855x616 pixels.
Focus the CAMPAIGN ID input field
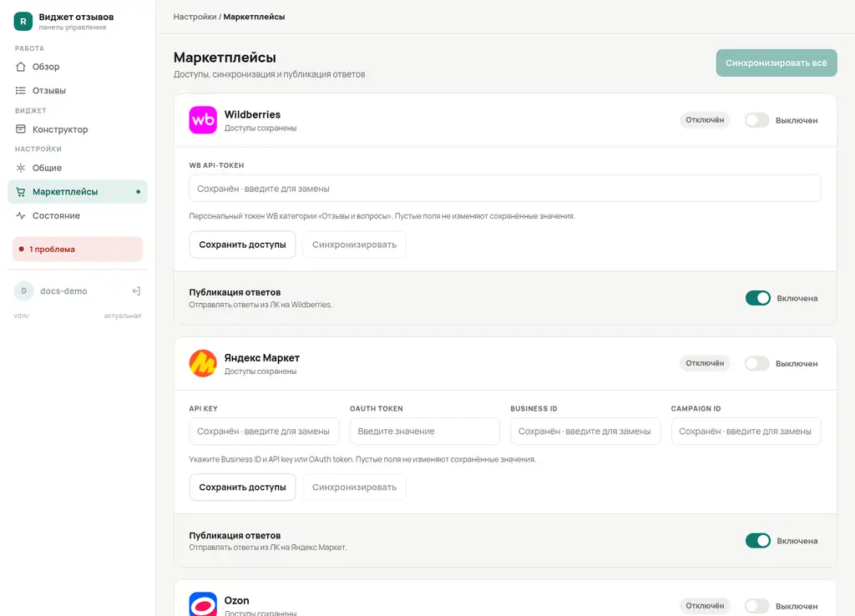pyautogui.click(x=746, y=432)
